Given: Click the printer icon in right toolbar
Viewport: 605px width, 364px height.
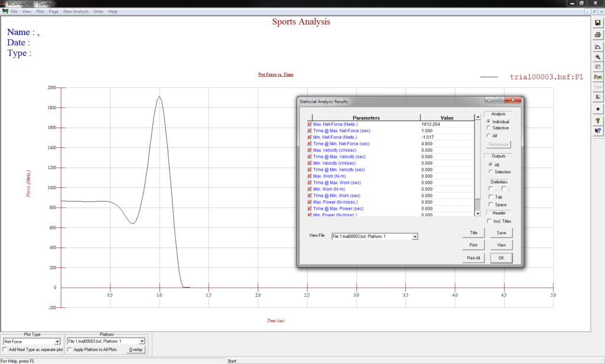Looking at the screenshot, I should (597, 36).
